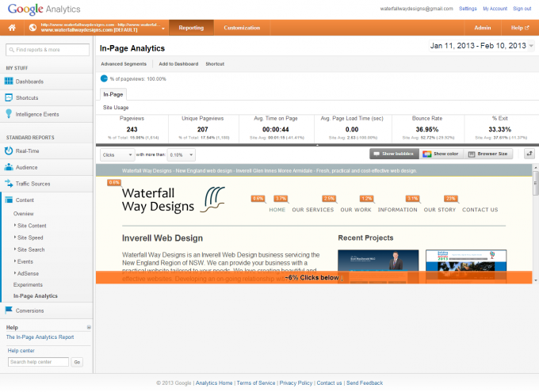Viewport: 539px width, 392px height.
Task: Switch to the Reporting tab
Action: click(x=191, y=28)
